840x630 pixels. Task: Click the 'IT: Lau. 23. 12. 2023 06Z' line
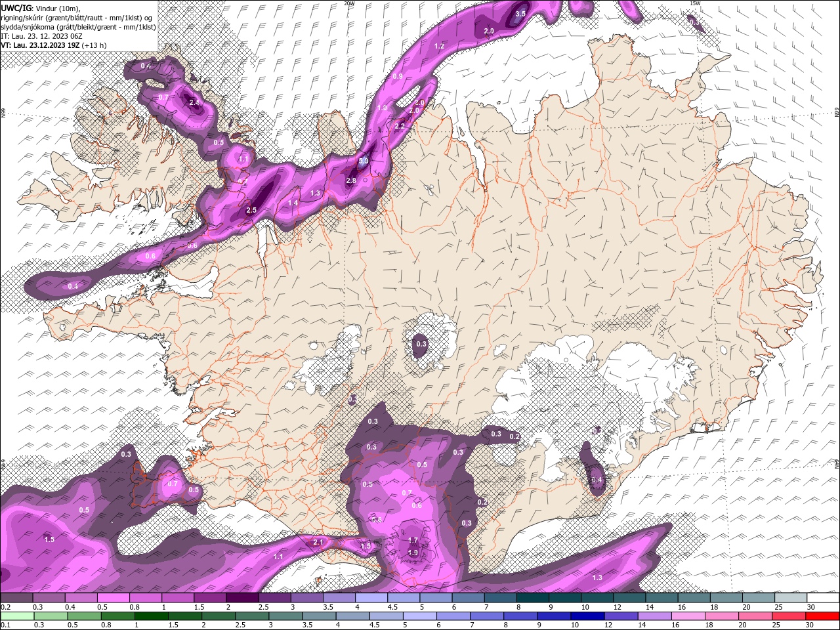[x=41, y=36]
